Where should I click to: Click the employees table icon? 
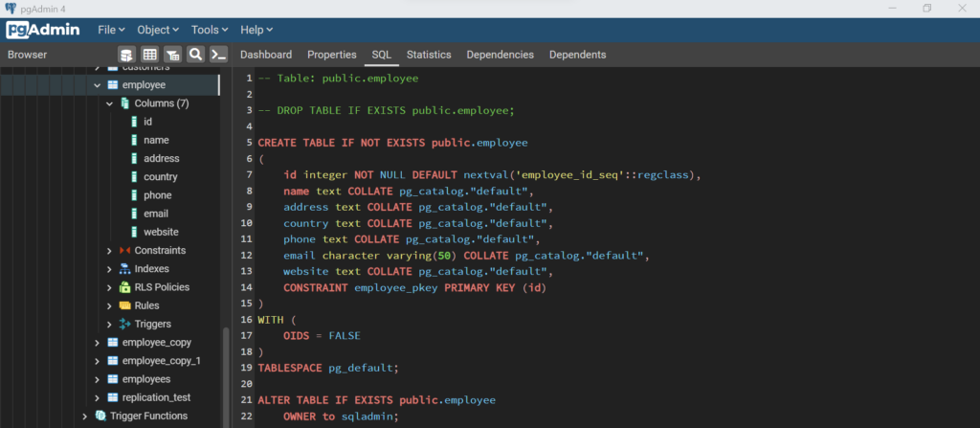pos(113,379)
